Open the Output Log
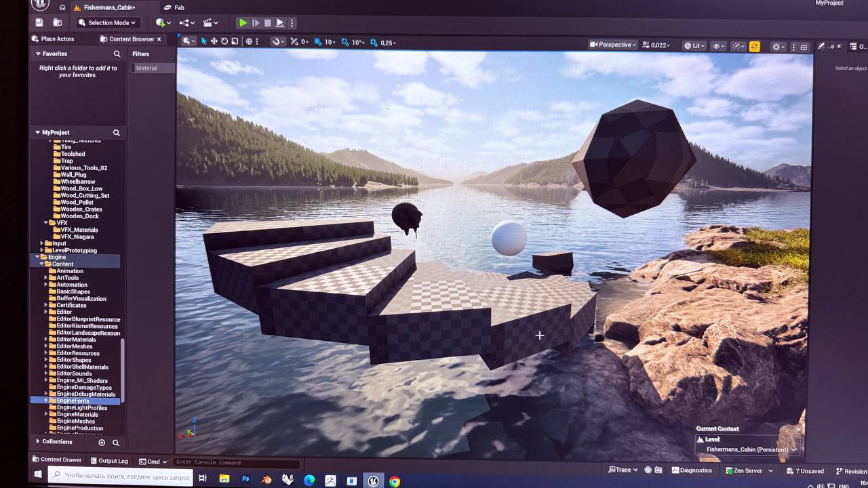868x488 pixels. 108,461
